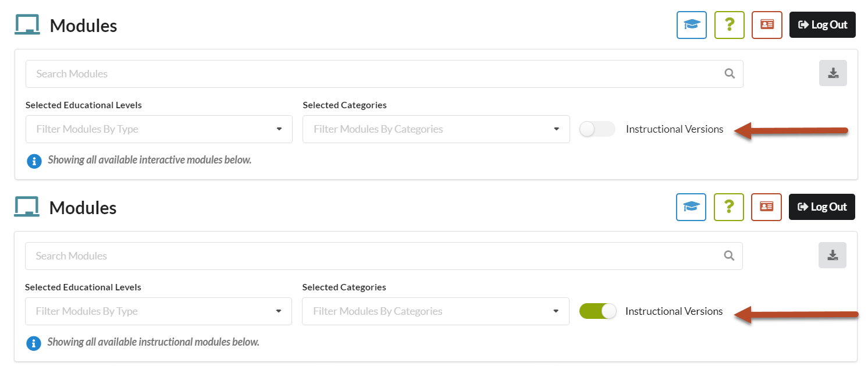The image size is (868, 366).
Task: Open help with top green question mark
Action: [x=729, y=25]
